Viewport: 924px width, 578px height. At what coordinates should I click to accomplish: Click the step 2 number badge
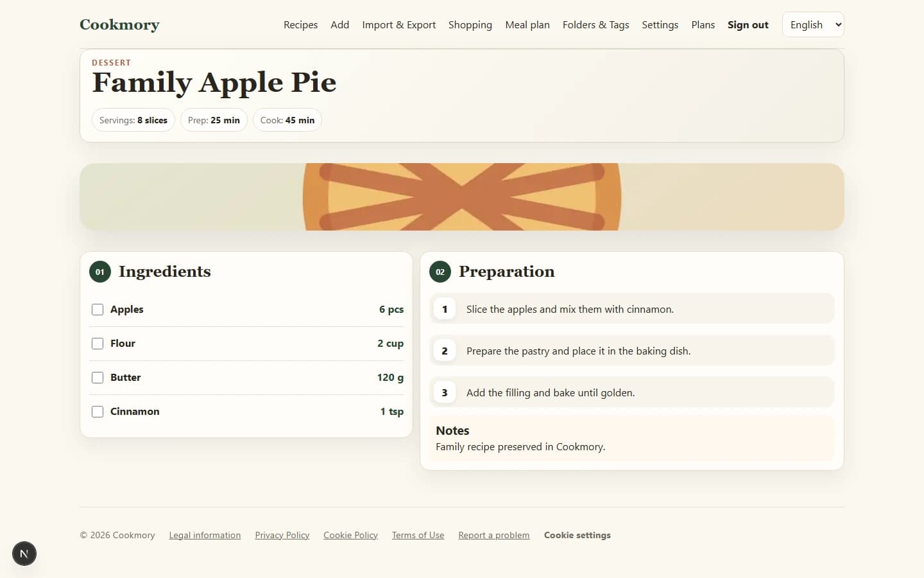point(445,351)
